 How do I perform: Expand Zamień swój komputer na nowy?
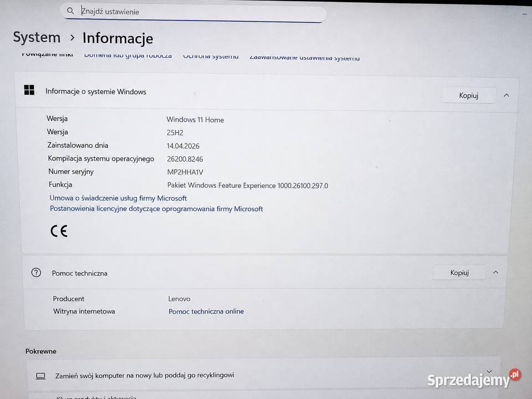pos(489,372)
